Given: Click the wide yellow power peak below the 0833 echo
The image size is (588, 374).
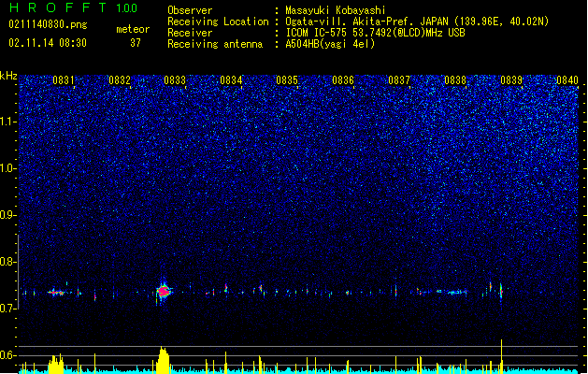Looking at the screenshot, I should tap(163, 360).
